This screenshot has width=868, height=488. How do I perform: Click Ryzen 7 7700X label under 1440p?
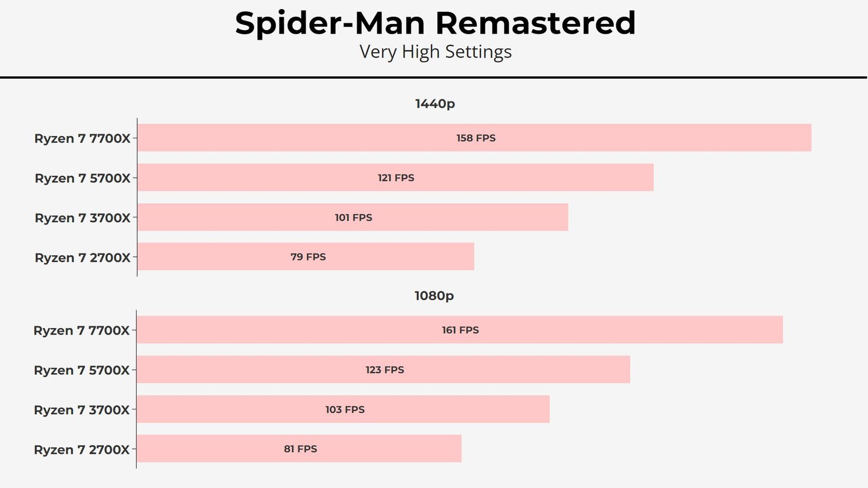click(82, 138)
